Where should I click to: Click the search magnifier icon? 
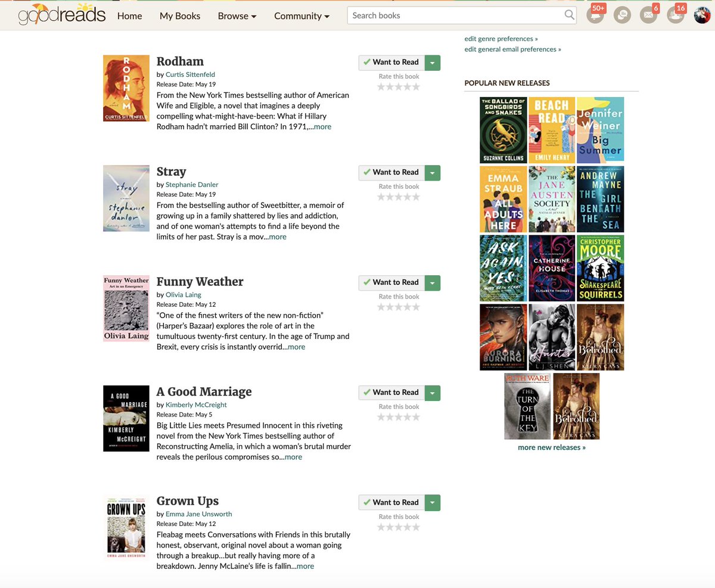[x=570, y=15]
